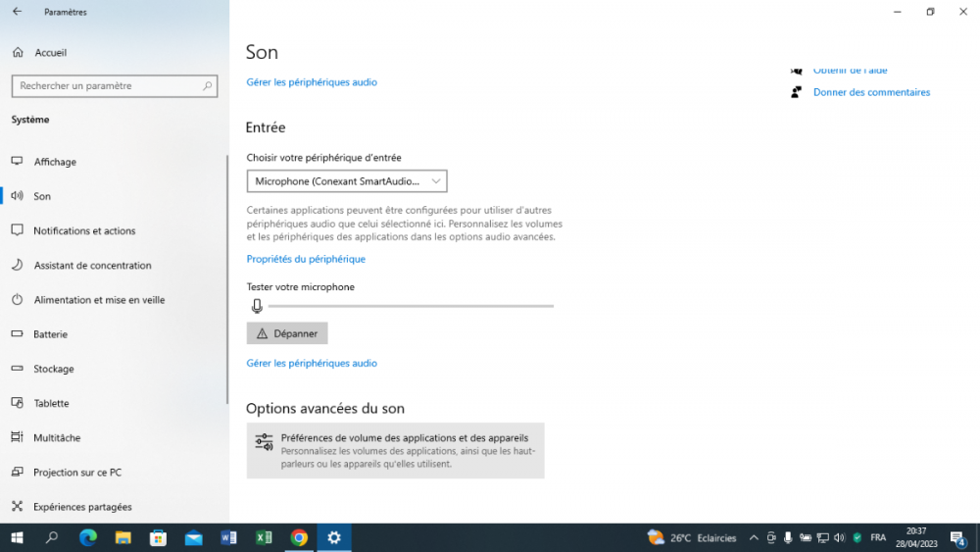The height and width of the screenshot is (552, 980).
Task: Click the microphone icon beside the test bar
Action: (x=257, y=306)
